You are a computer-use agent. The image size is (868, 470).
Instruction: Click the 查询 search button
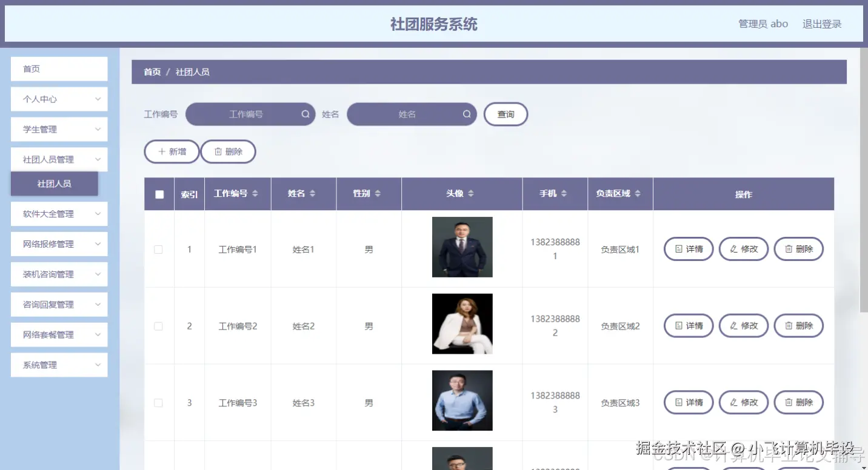(x=506, y=114)
